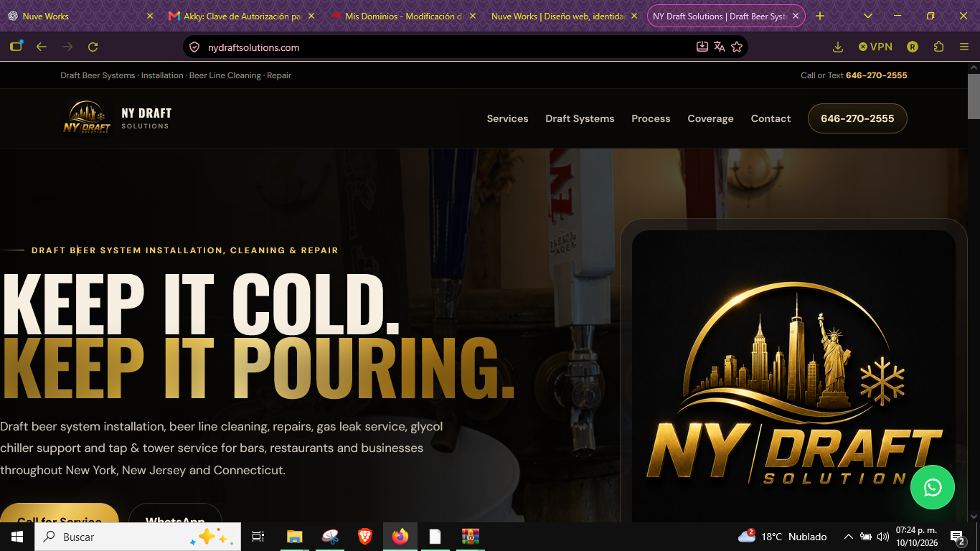Reload the page with the refresh icon
The image size is (980, 551).
[93, 47]
